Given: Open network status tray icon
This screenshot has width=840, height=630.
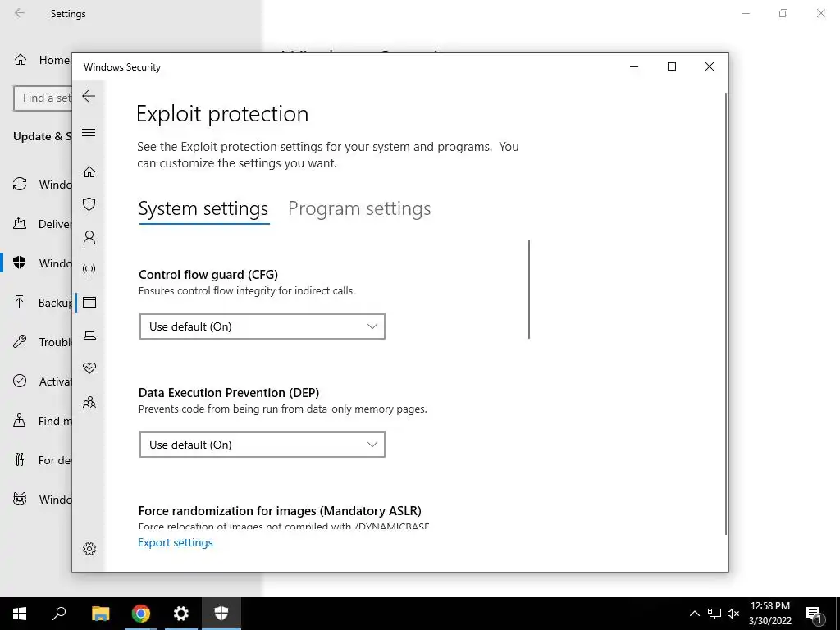Looking at the screenshot, I should [714, 614].
